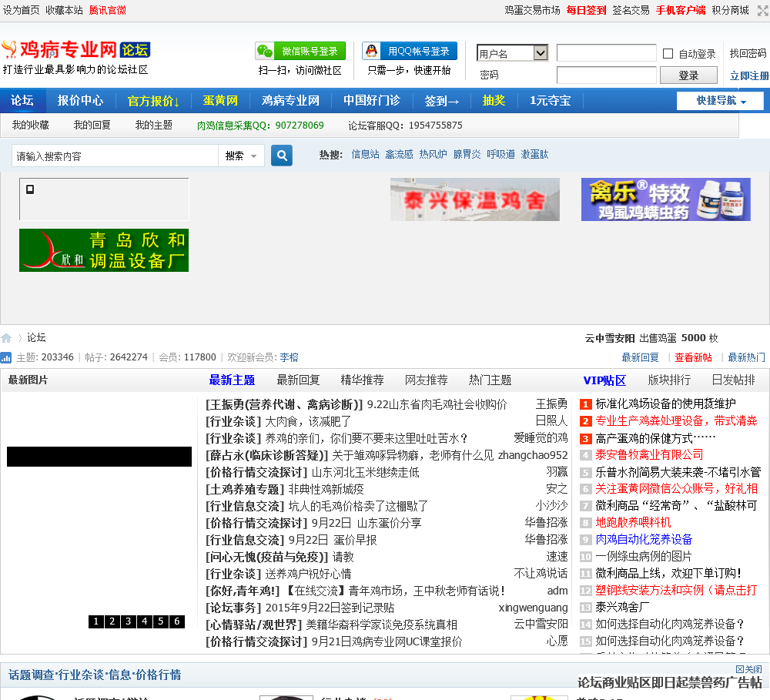The width and height of the screenshot is (770, 700).
Task: Enable the 自动登录 checkbox
Action: click(x=668, y=54)
